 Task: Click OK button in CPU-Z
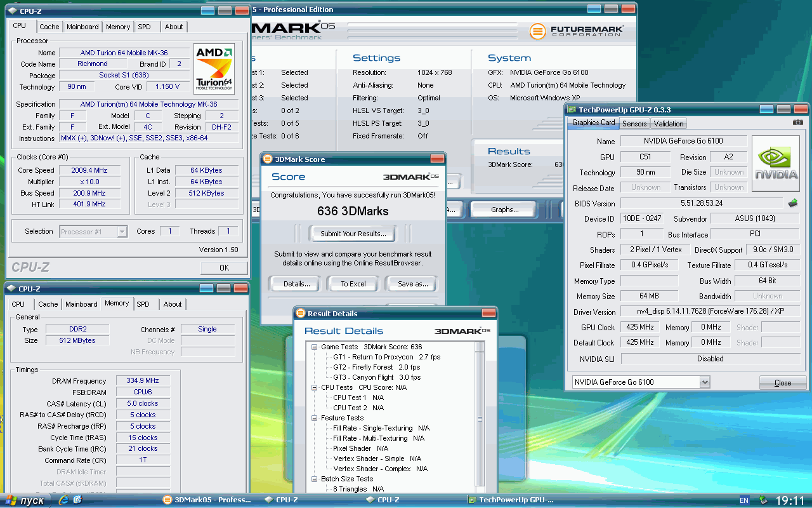(224, 267)
